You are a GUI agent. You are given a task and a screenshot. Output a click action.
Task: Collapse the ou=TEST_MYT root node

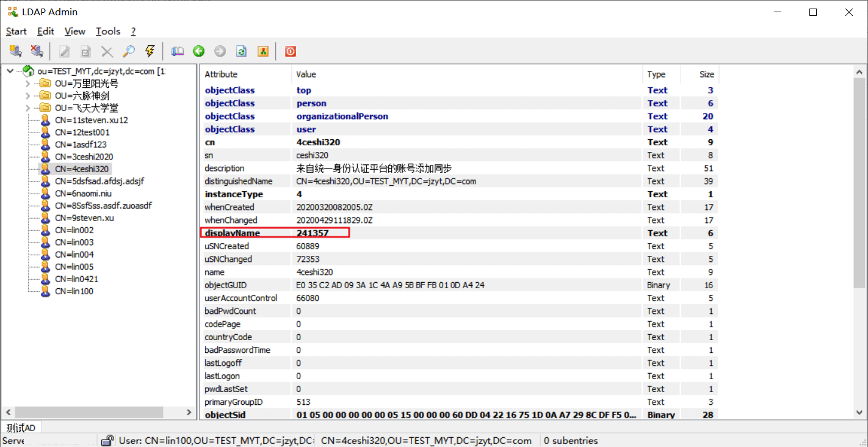coord(10,71)
